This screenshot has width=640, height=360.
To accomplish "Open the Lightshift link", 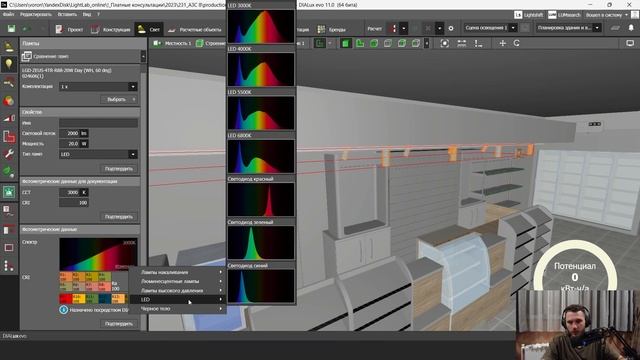I will 529,15.
